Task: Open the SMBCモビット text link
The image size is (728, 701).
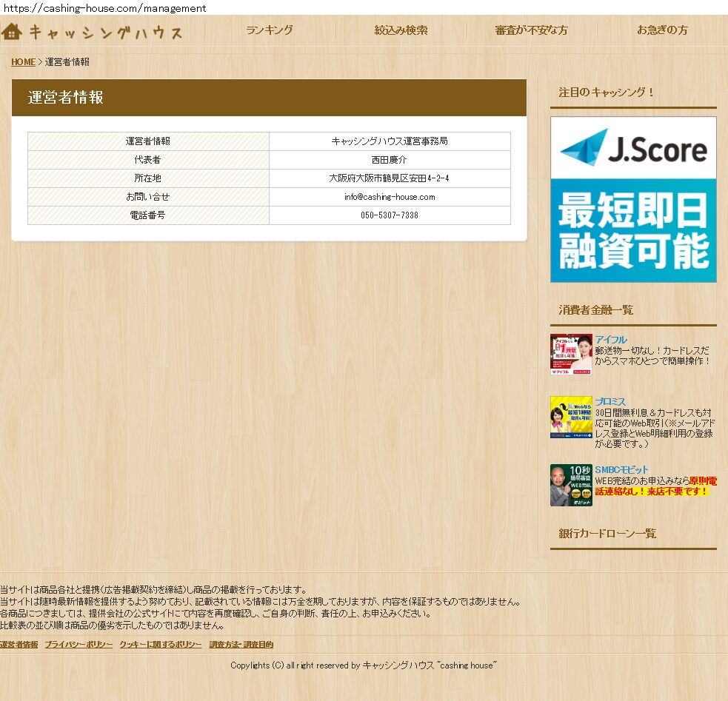Action: click(x=621, y=470)
